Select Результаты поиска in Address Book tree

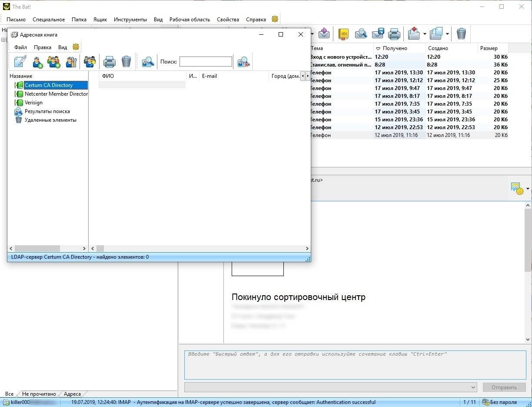click(x=47, y=111)
